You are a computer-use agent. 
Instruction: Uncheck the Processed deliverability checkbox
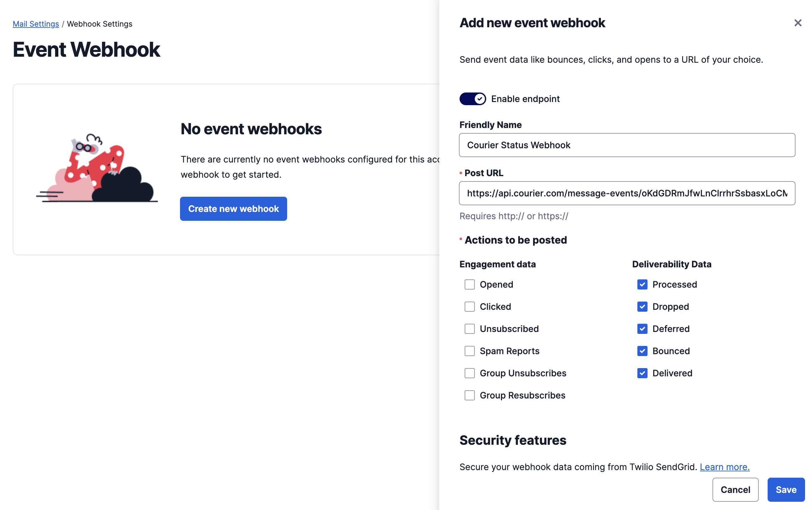642,284
